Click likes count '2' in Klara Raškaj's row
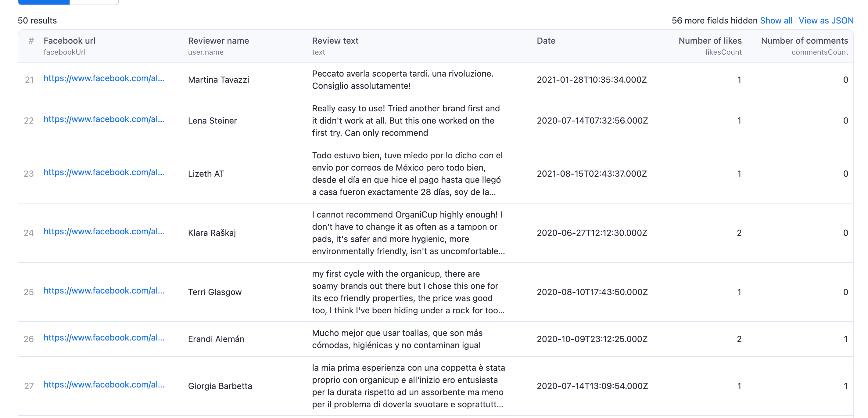 (x=739, y=233)
